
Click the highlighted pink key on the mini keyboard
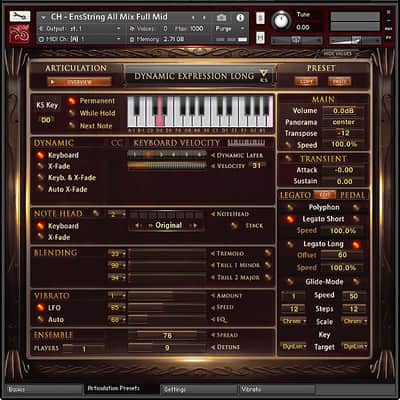click(x=160, y=112)
